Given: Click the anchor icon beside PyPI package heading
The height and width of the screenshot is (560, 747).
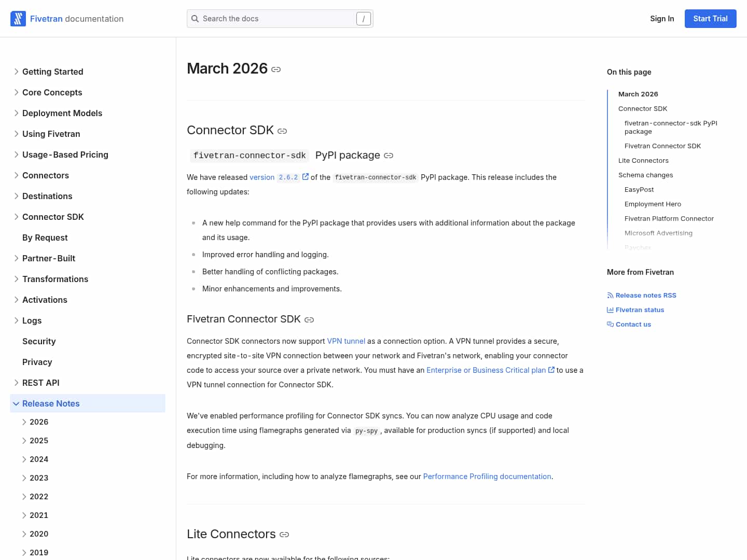Looking at the screenshot, I should tap(389, 156).
